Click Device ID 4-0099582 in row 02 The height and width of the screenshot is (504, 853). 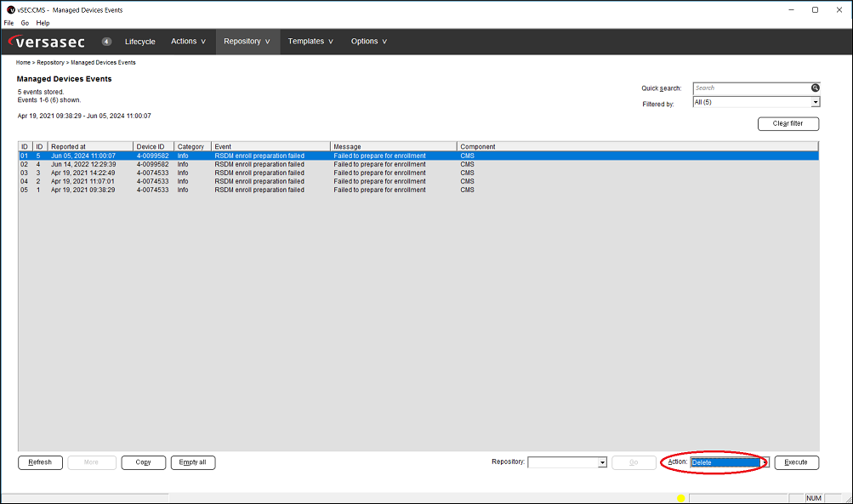152,164
